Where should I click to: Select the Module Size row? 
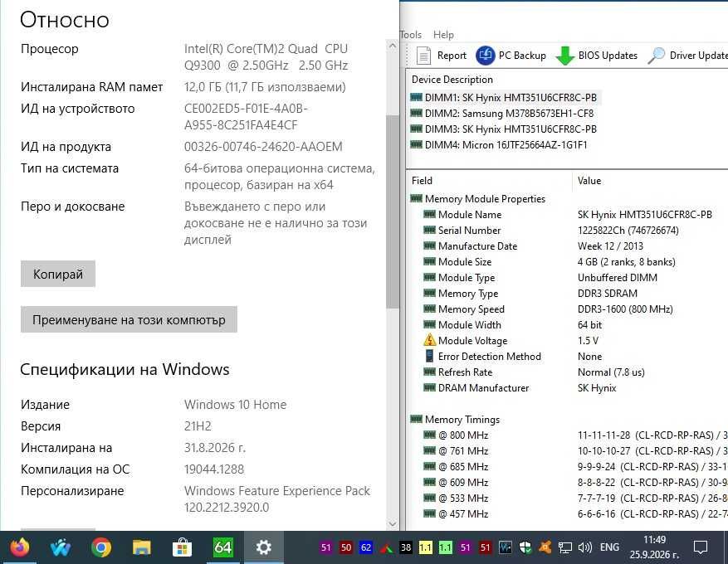coord(550,261)
